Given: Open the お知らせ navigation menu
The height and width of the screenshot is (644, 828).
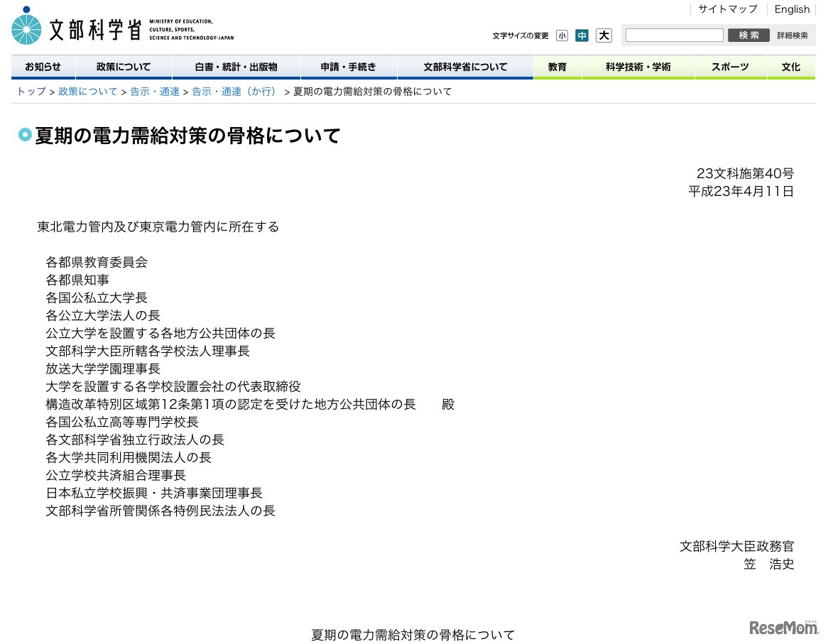Looking at the screenshot, I should [x=43, y=67].
